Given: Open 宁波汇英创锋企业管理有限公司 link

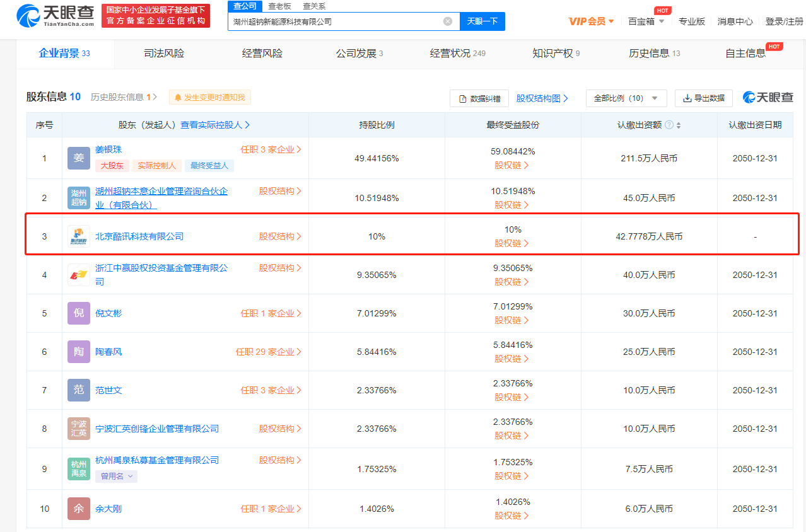Looking at the screenshot, I should point(157,429).
